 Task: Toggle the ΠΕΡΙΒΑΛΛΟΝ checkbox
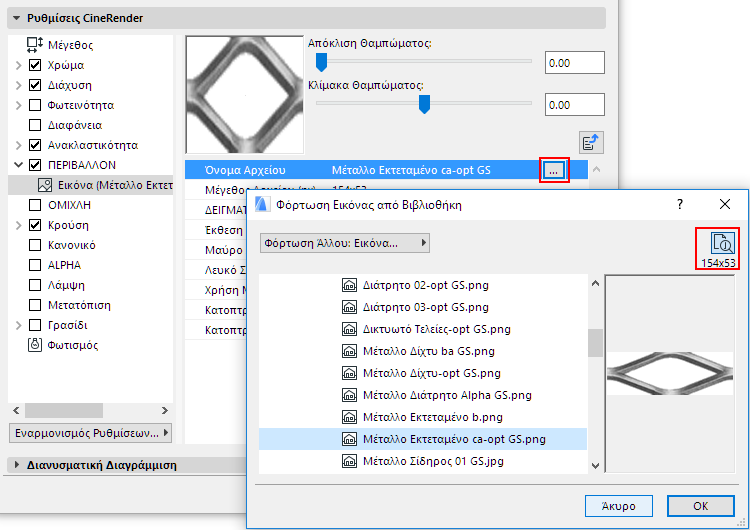coord(35,165)
